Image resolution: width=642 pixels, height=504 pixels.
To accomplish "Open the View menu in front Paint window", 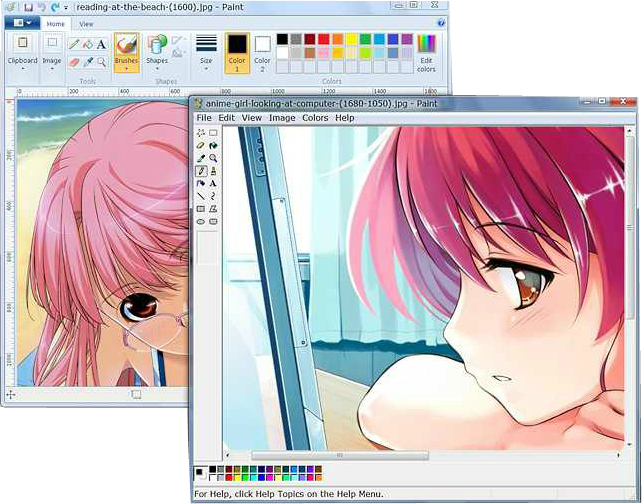I will click(251, 118).
